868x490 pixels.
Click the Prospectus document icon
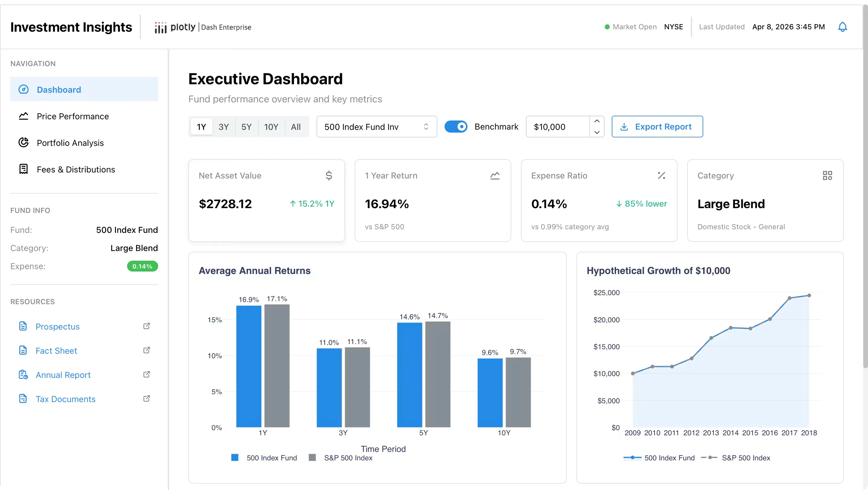click(23, 326)
